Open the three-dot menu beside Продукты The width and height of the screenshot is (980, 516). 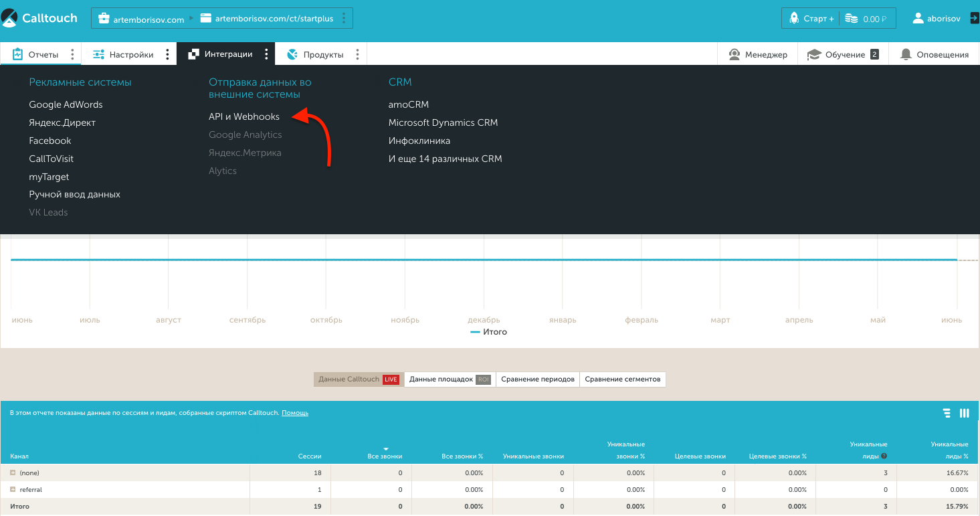(x=357, y=54)
